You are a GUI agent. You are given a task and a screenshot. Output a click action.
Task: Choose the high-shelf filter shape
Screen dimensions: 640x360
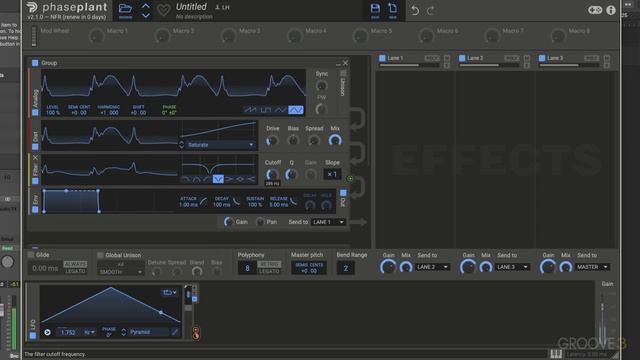tap(251, 179)
